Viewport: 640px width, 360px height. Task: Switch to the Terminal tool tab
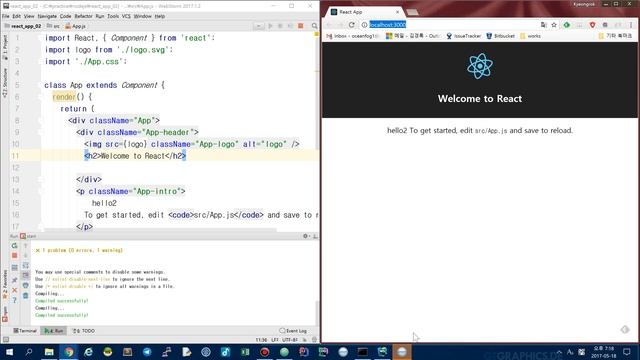(25, 331)
